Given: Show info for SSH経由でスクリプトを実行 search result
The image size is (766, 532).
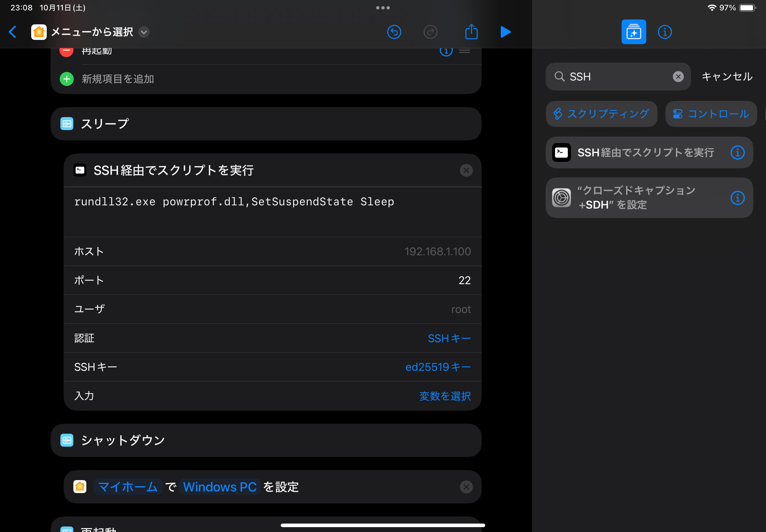Looking at the screenshot, I should 738,152.
